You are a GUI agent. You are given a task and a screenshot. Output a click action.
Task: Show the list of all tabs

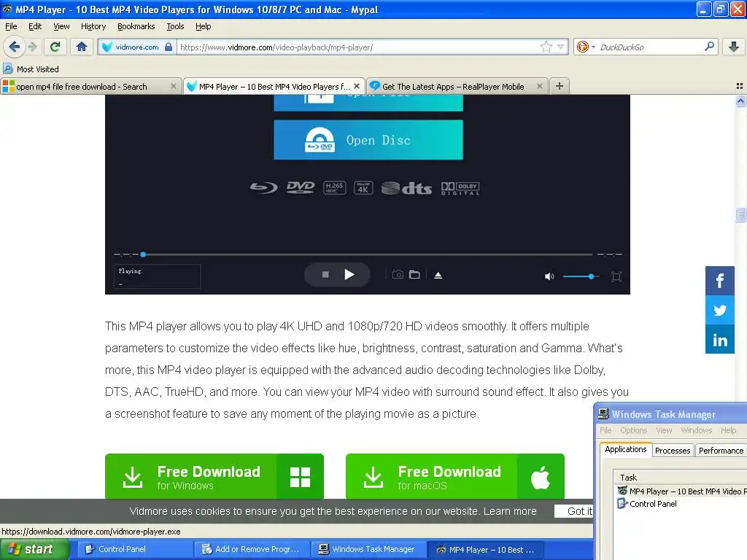click(740, 86)
